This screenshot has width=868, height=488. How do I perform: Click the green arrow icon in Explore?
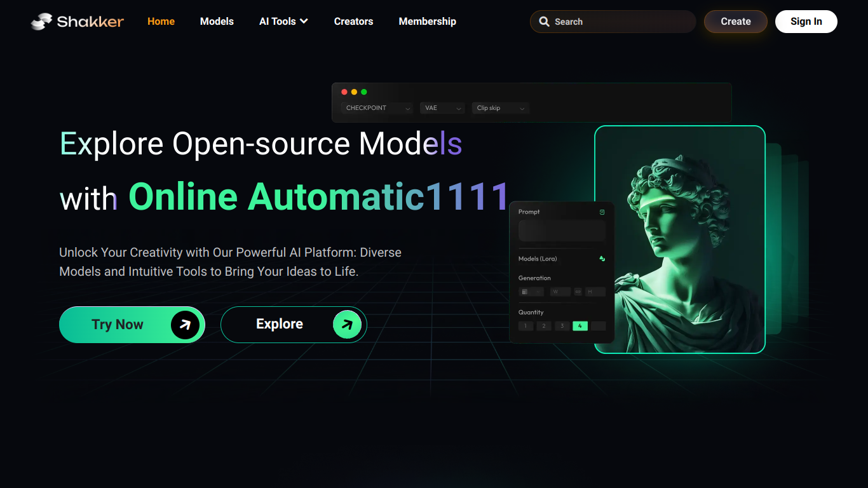coord(347,325)
